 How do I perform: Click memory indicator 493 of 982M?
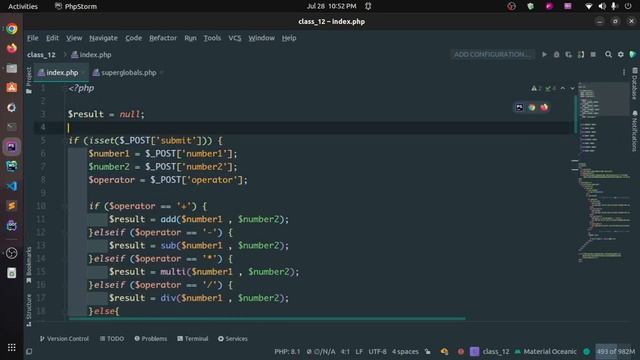click(616, 351)
